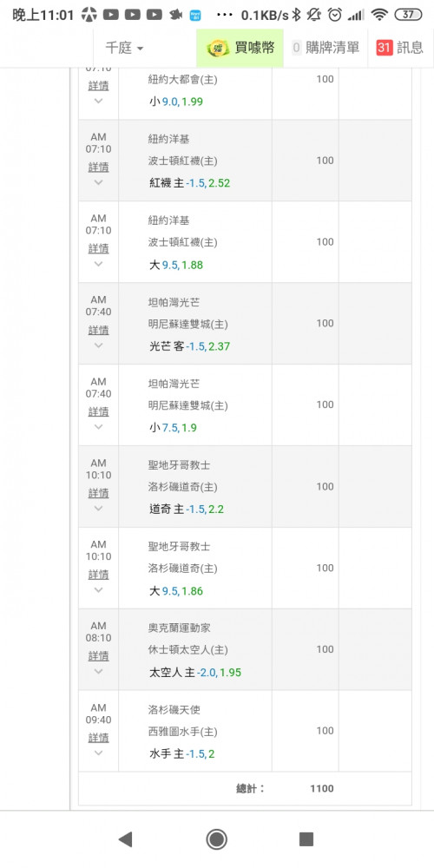Tap the 0 badge beside 購牌清單

[x=296, y=48]
